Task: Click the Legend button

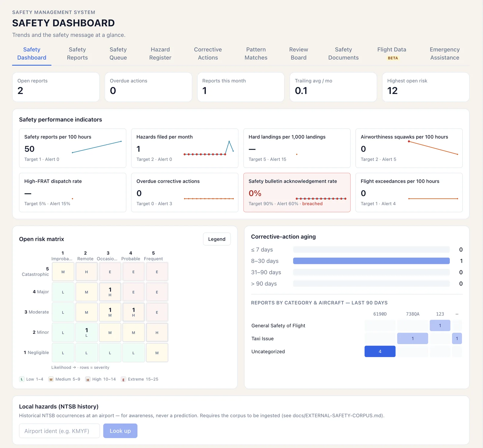Action: [217, 239]
